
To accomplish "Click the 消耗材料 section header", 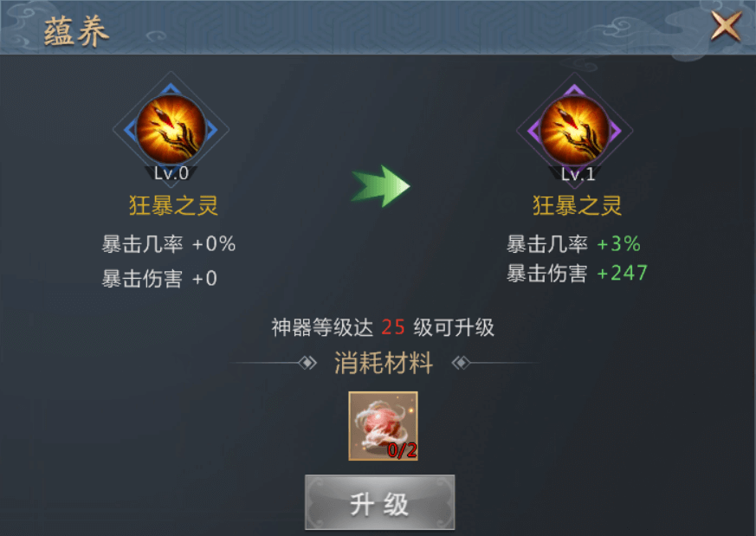I will coord(384,363).
